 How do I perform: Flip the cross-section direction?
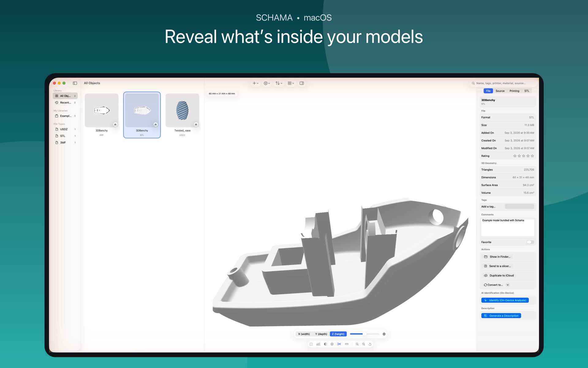pyautogui.click(x=384, y=334)
